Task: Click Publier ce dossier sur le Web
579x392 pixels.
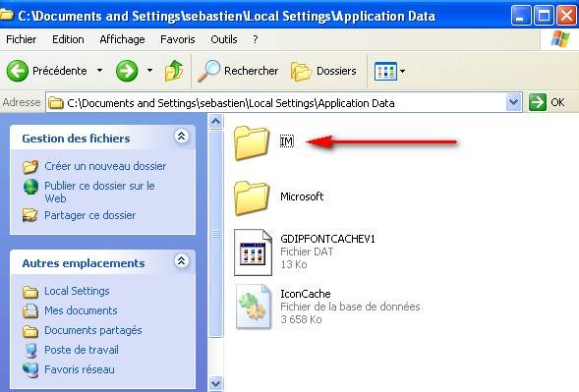Action: coord(99,192)
